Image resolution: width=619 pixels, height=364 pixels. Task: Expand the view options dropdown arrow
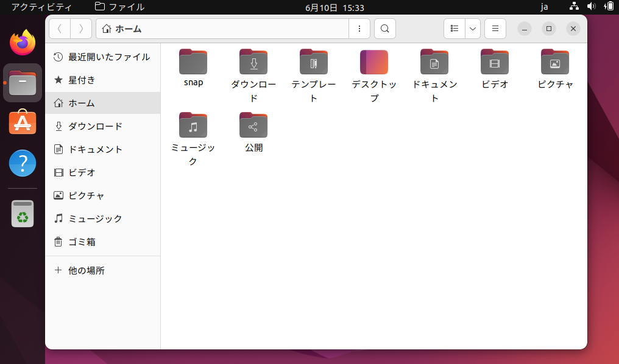[x=473, y=29]
